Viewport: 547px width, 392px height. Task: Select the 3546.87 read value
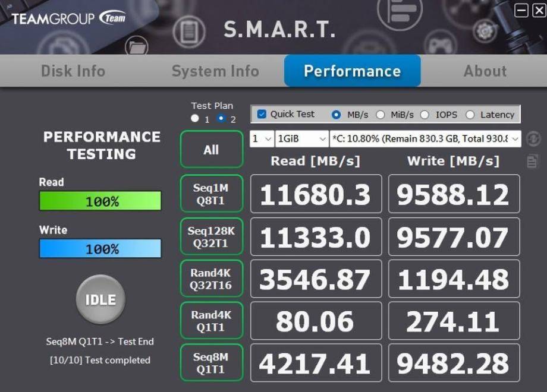pyautogui.click(x=316, y=279)
